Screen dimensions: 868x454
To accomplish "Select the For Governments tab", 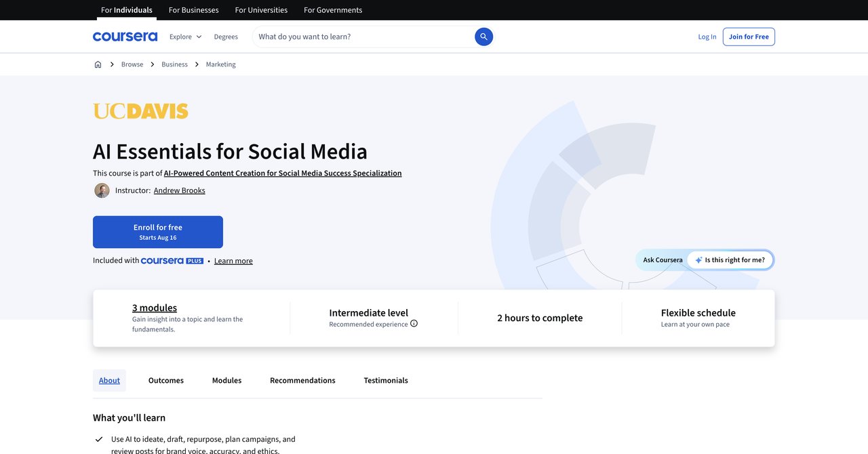I will point(333,10).
